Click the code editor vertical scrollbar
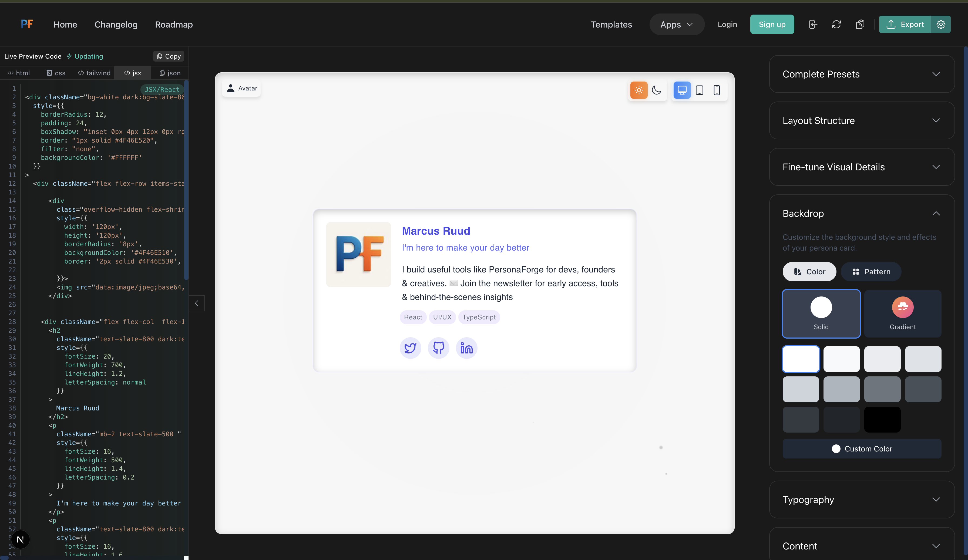 186,181
